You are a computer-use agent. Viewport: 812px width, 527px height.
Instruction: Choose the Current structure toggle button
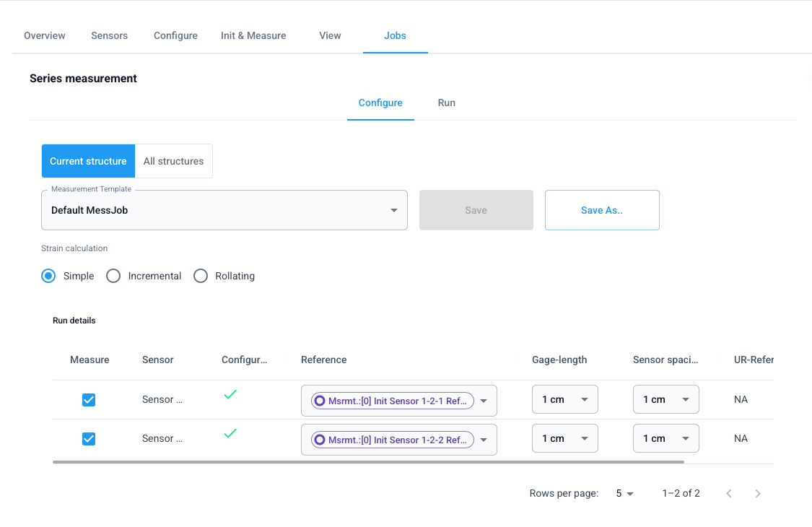pyautogui.click(x=88, y=161)
